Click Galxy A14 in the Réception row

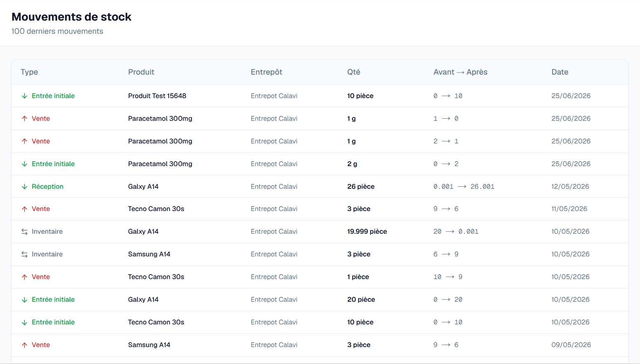(x=143, y=186)
